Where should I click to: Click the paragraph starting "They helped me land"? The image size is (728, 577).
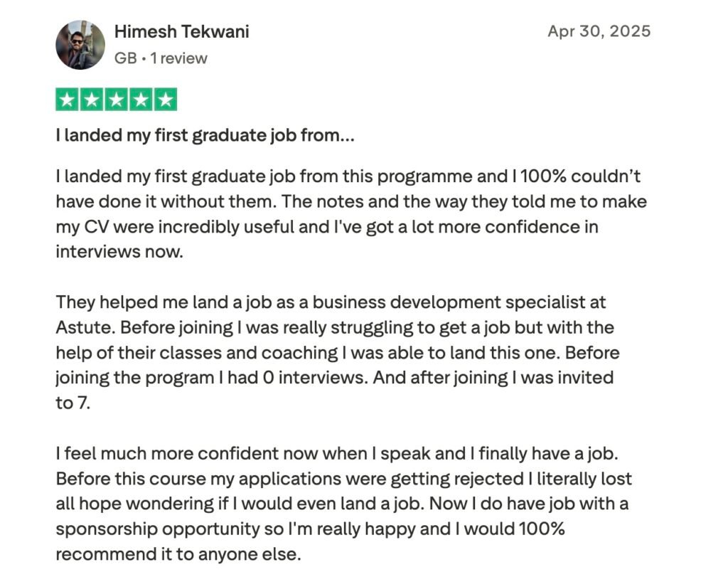338,352
